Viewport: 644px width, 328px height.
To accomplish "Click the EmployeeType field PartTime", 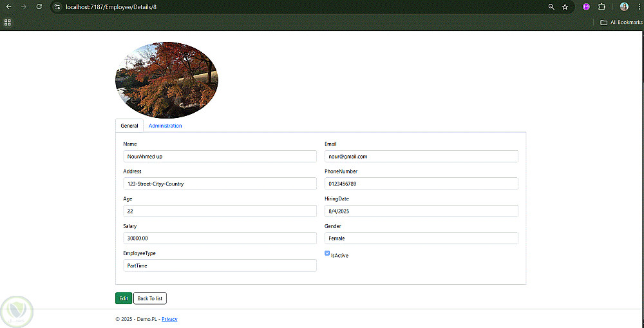I will pos(220,265).
